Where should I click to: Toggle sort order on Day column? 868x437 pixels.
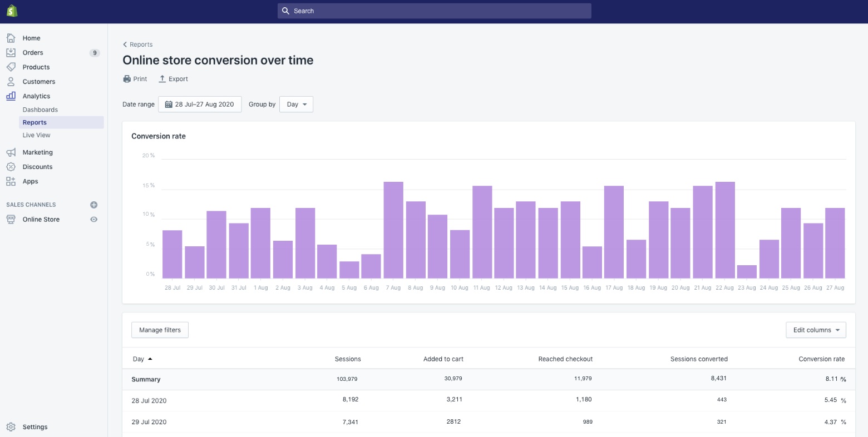pos(142,359)
